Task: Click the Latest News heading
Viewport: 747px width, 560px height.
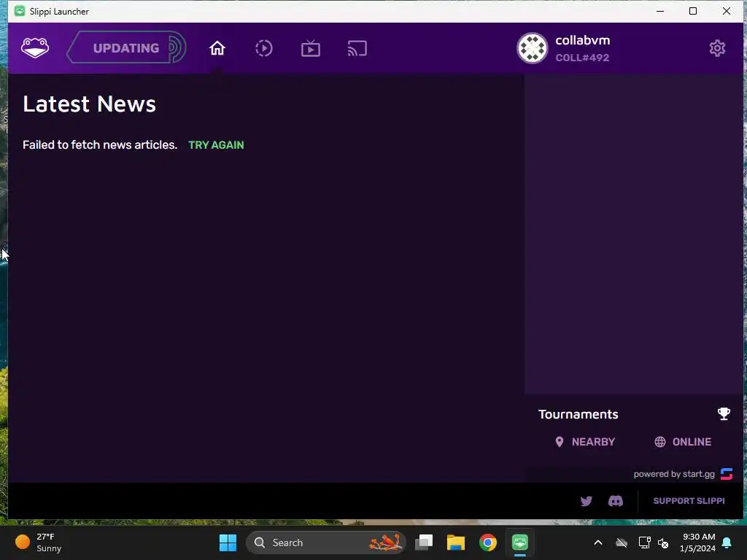Action: 90,104
